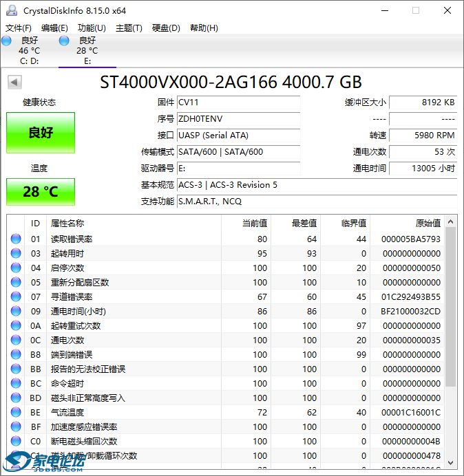
Task: Click the 属性名称 column header
Action: pyautogui.click(x=134, y=224)
